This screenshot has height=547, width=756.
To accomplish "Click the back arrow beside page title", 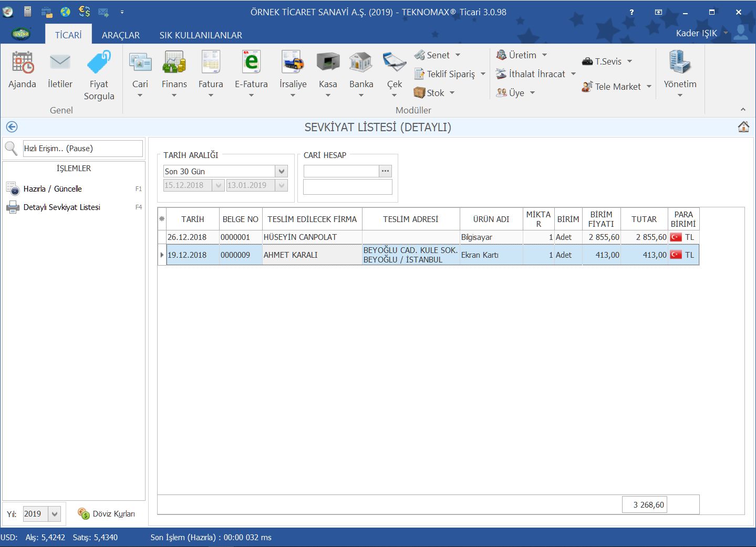I will point(12,127).
